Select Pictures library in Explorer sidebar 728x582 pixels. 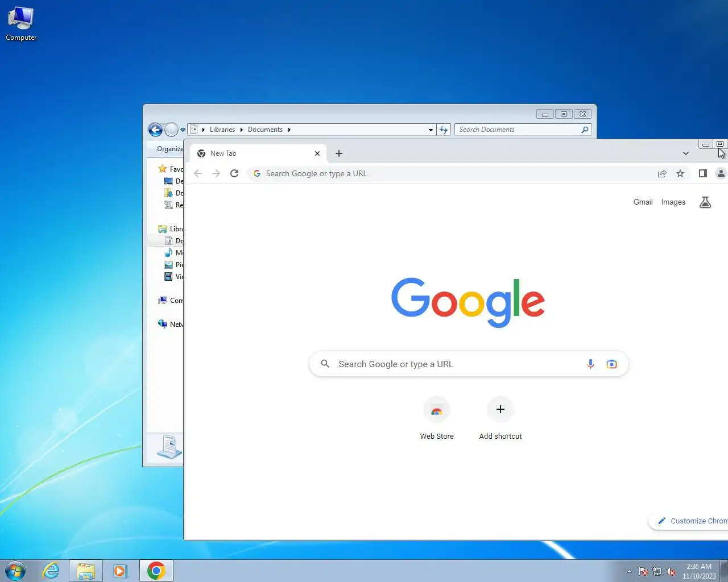(173, 265)
